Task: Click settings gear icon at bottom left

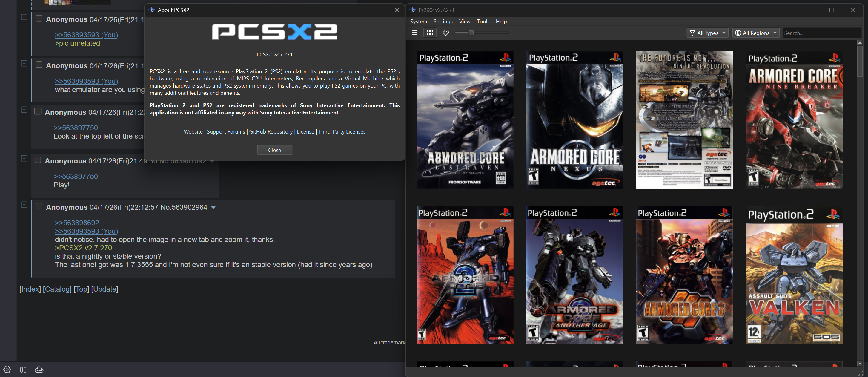Action: point(7,370)
